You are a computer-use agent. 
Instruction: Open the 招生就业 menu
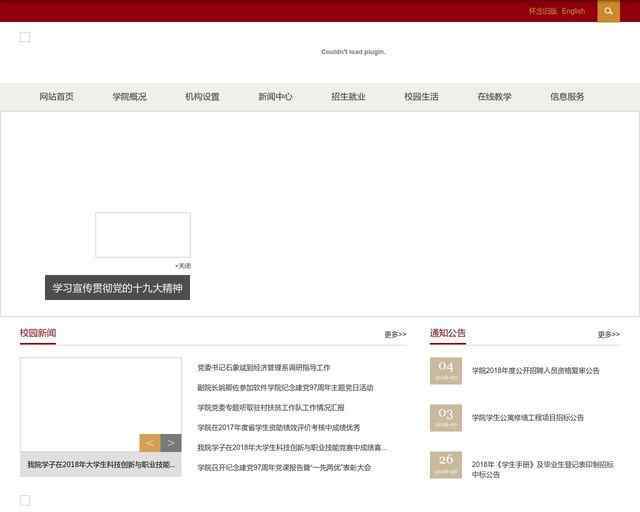(348, 97)
